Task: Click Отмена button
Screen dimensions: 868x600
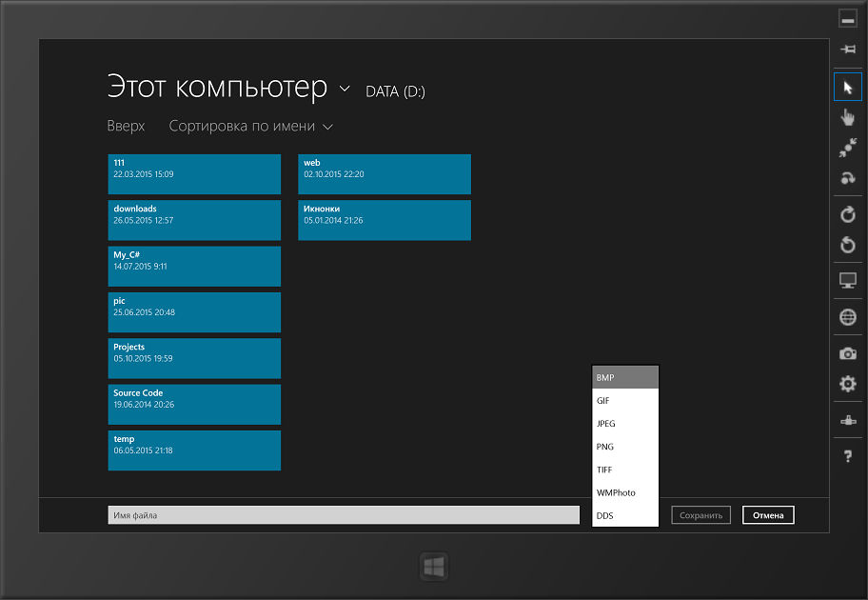Action: pyautogui.click(x=768, y=515)
